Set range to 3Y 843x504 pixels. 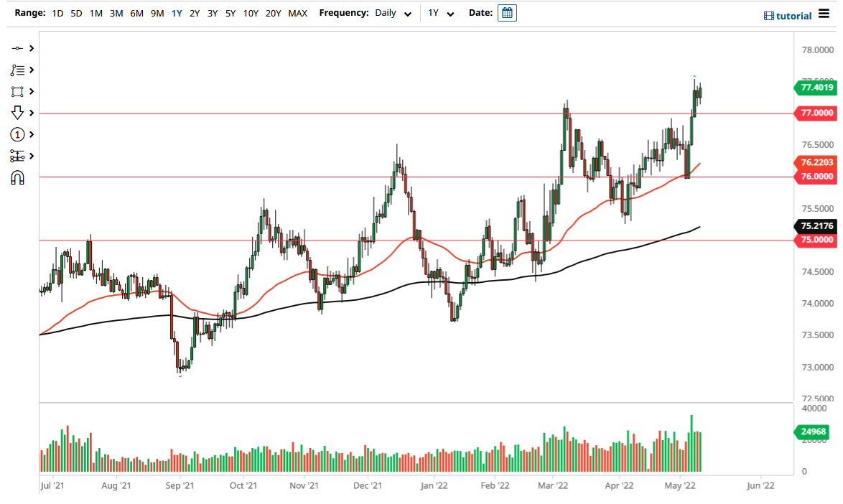click(213, 13)
